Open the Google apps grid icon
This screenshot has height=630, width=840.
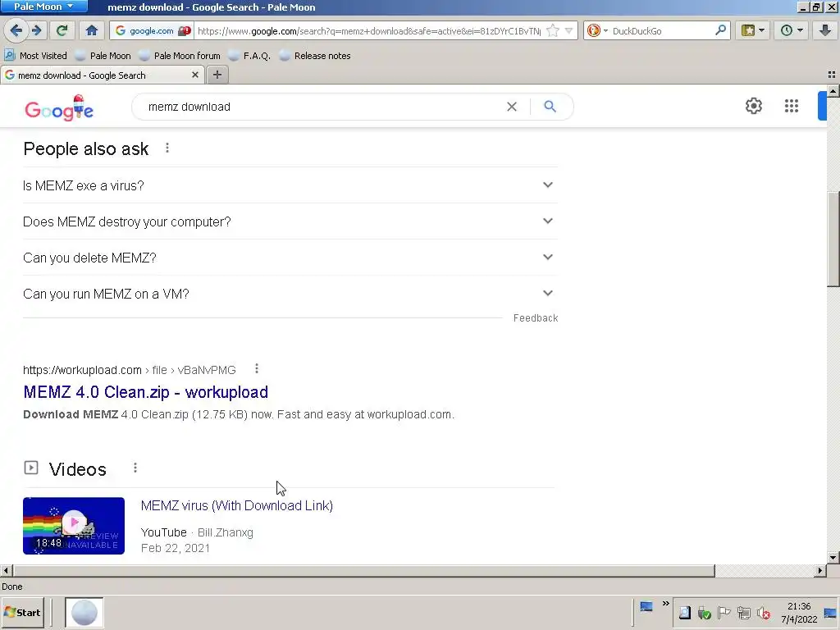pyautogui.click(x=792, y=106)
